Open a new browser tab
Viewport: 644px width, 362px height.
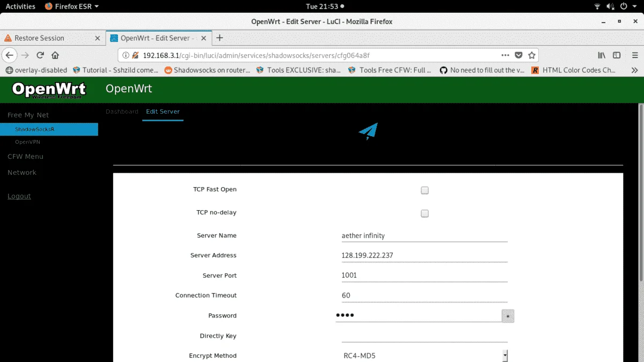click(x=219, y=38)
